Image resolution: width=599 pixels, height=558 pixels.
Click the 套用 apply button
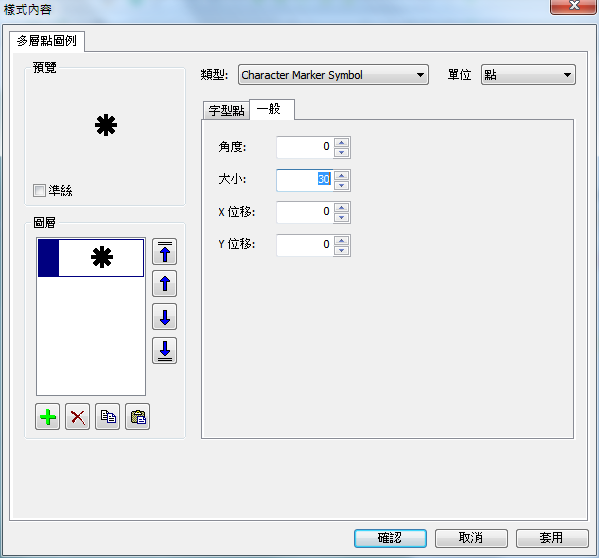552,538
